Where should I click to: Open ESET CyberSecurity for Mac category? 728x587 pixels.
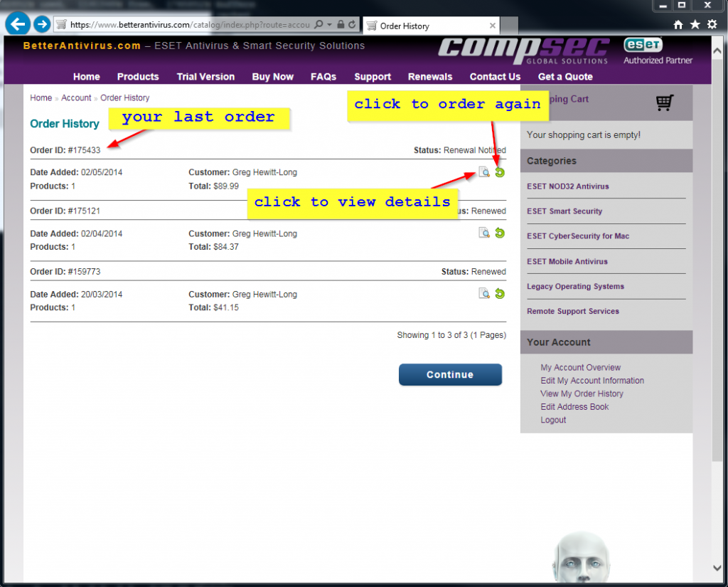pyautogui.click(x=578, y=236)
